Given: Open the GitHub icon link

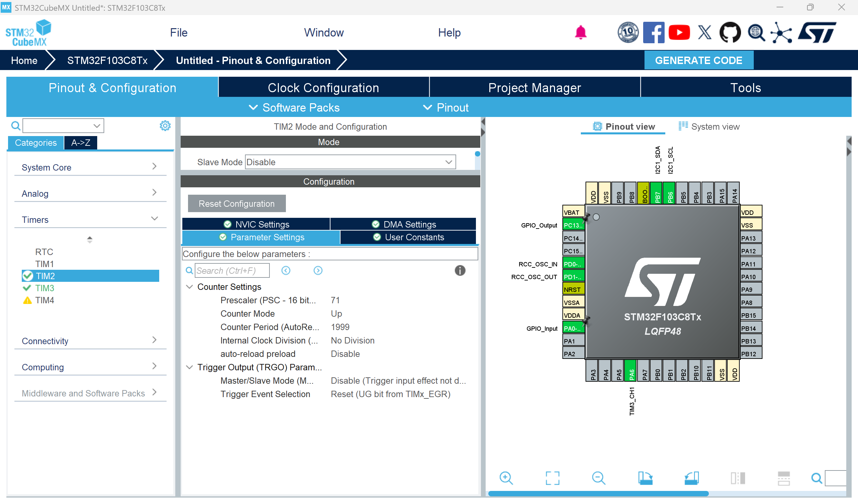Looking at the screenshot, I should pyautogui.click(x=730, y=33).
